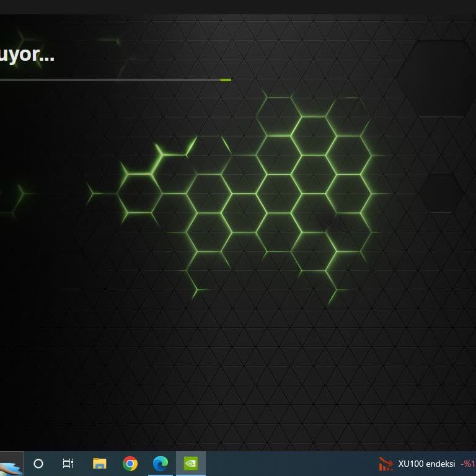Click the XU100 endeksi text
The width and height of the screenshot is (476, 476).
tap(426, 464)
